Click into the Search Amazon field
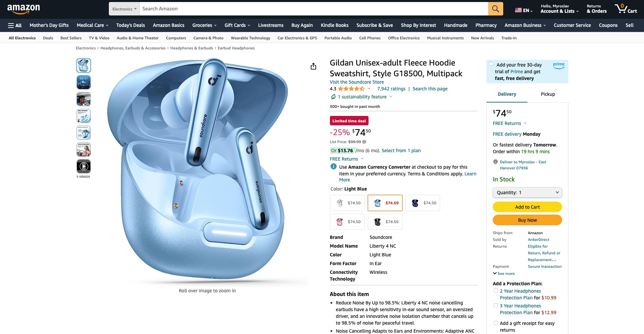Image resolution: width=644 pixels, height=334 pixels. (x=314, y=9)
